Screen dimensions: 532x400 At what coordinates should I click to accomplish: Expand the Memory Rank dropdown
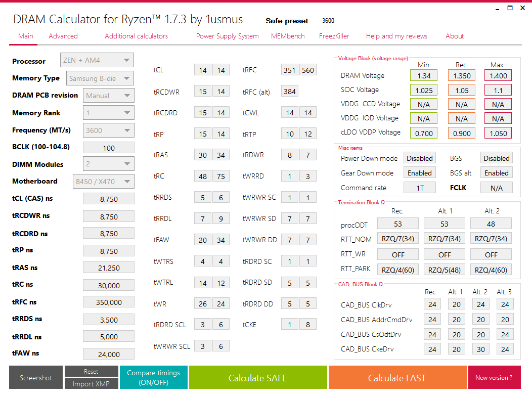click(109, 113)
